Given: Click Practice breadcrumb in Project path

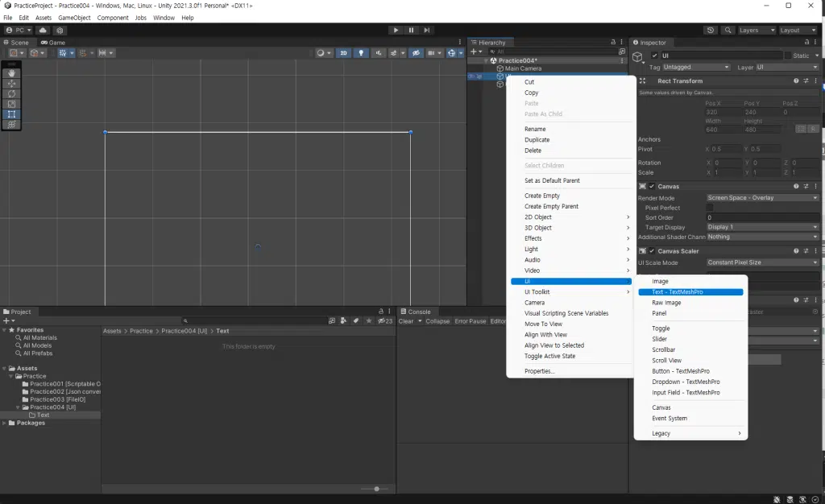Looking at the screenshot, I should click(x=141, y=331).
